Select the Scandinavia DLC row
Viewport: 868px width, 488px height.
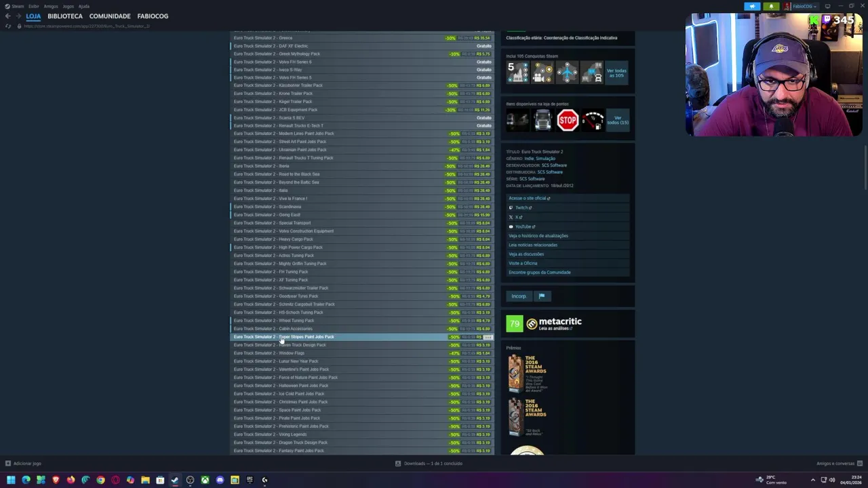[x=362, y=207]
